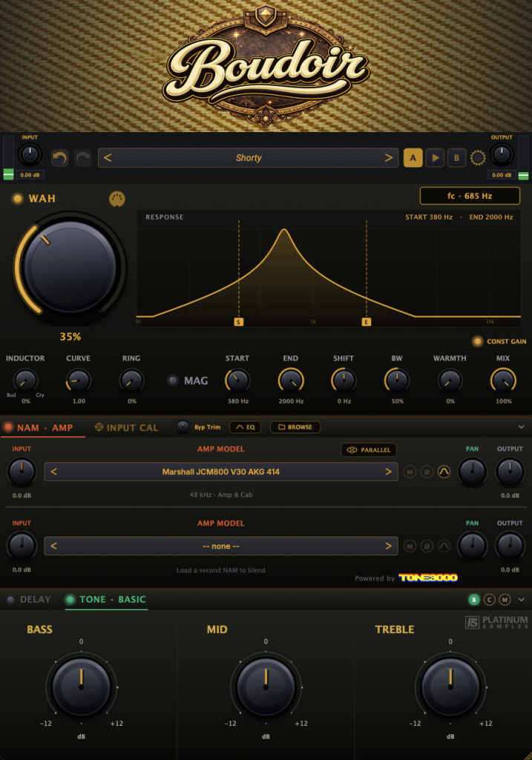Screen dimensions: 532x760
Task: Open the TONE · BASIC tab
Action: (x=112, y=600)
